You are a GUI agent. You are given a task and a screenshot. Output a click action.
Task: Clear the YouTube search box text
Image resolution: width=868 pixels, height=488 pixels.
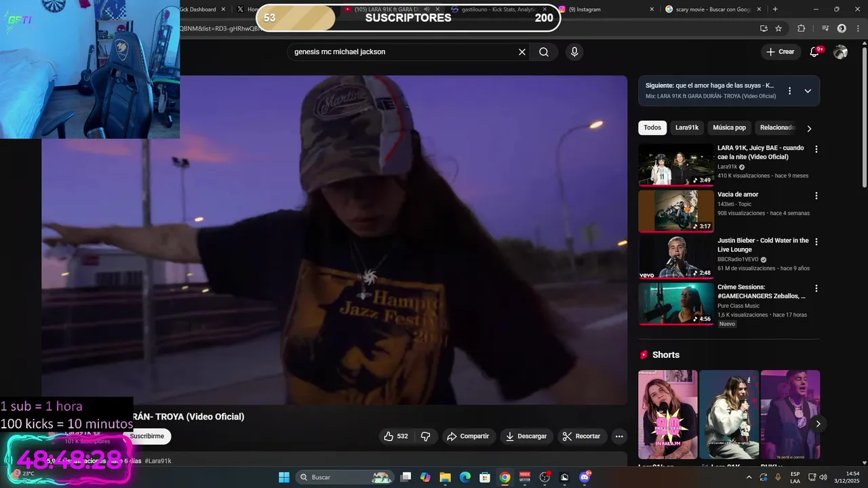click(522, 52)
